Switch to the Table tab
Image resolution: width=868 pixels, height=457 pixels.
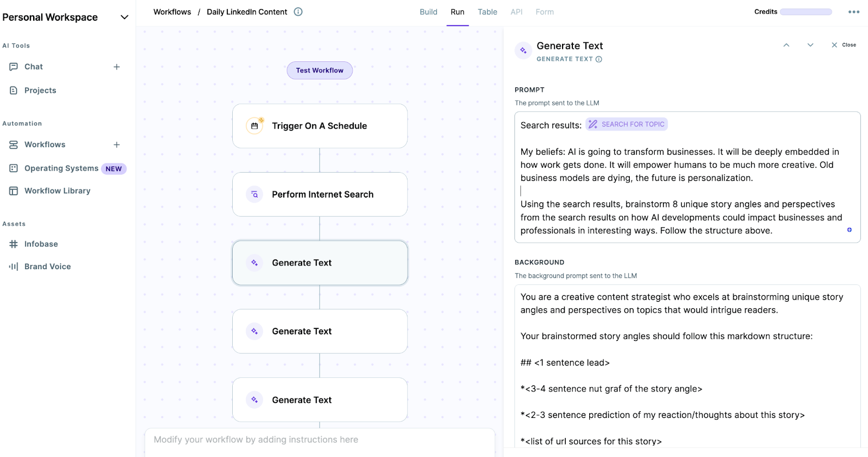click(x=487, y=12)
